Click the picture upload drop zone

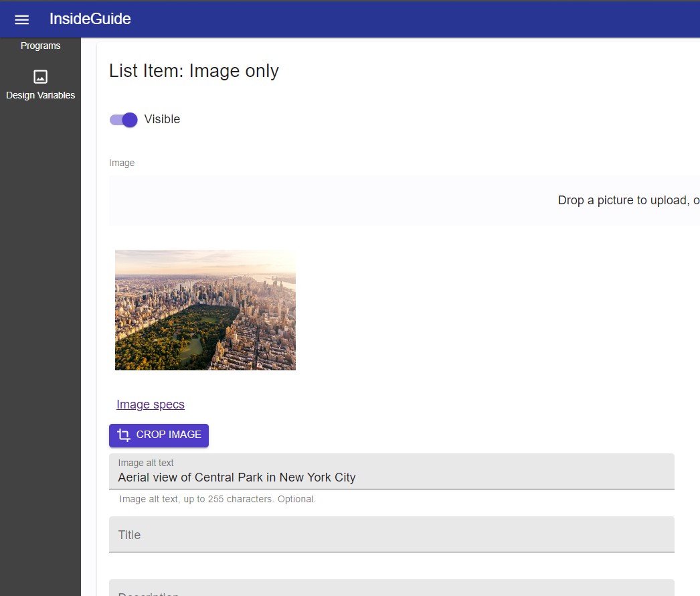pyautogui.click(x=404, y=200)
